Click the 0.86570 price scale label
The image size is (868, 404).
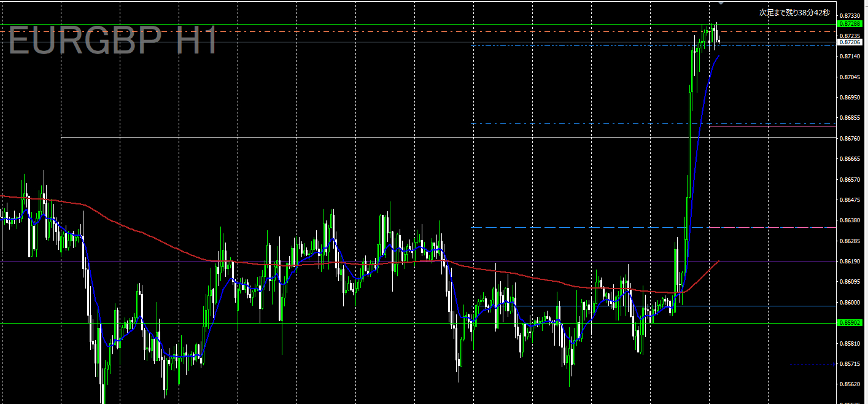(x=850, y=180)
